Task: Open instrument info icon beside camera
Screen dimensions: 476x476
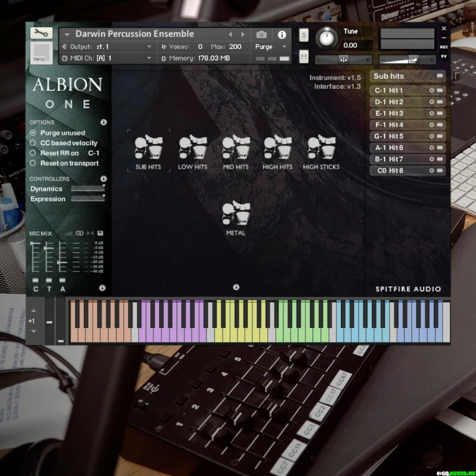Action: [282, 35]
